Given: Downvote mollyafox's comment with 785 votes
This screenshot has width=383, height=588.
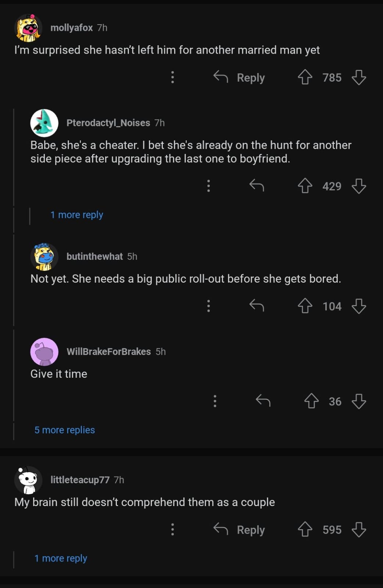Looking at the screenshot, I should pos(359,78).
